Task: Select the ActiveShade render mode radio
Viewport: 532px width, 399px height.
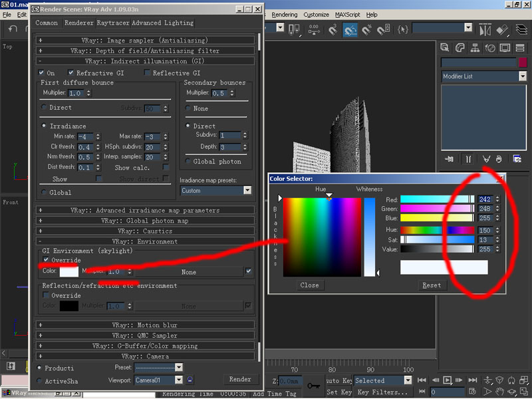Action: [39, 380]
